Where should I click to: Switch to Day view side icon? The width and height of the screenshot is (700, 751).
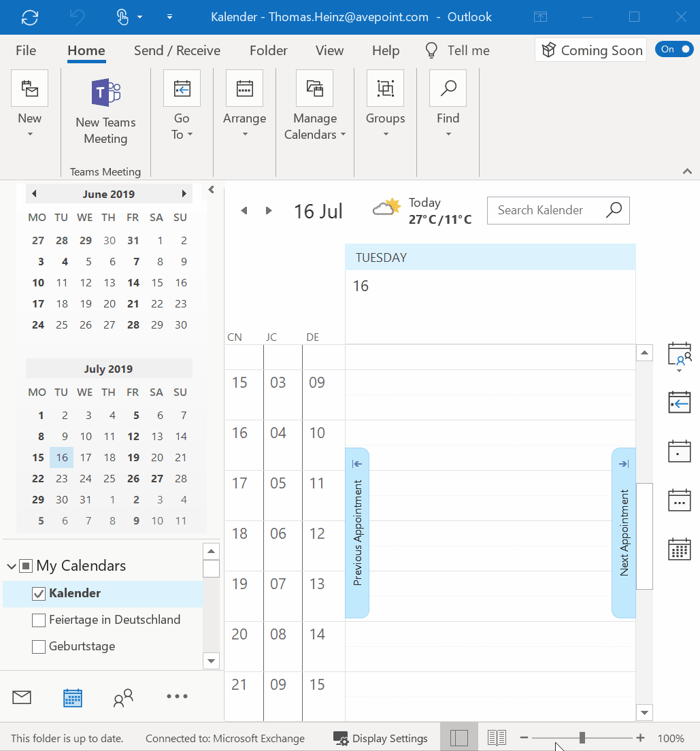pyautogui.click(x=680, y=452)
